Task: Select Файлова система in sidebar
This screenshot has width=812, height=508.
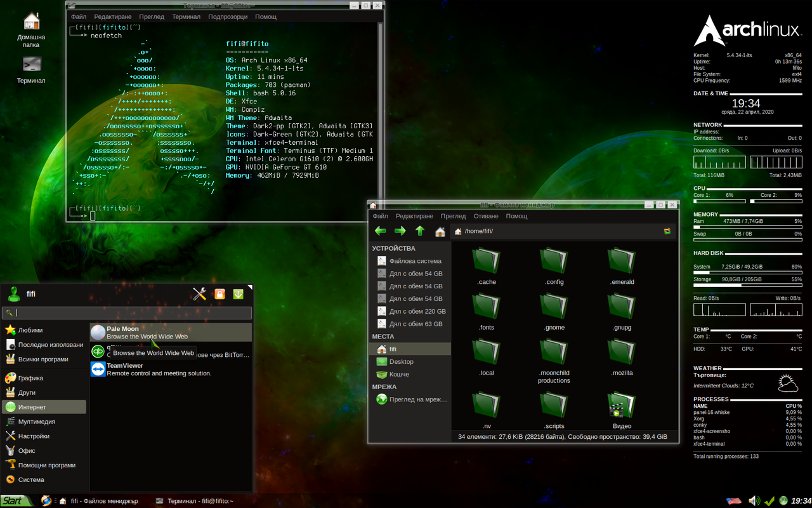Action: [410, 261]
